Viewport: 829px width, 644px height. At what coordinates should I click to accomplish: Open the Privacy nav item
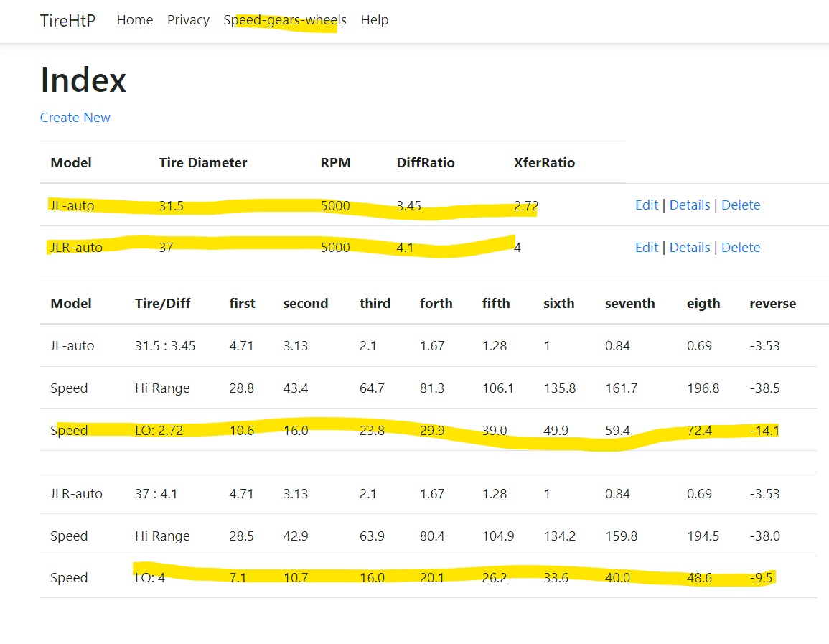pos(188,20)
